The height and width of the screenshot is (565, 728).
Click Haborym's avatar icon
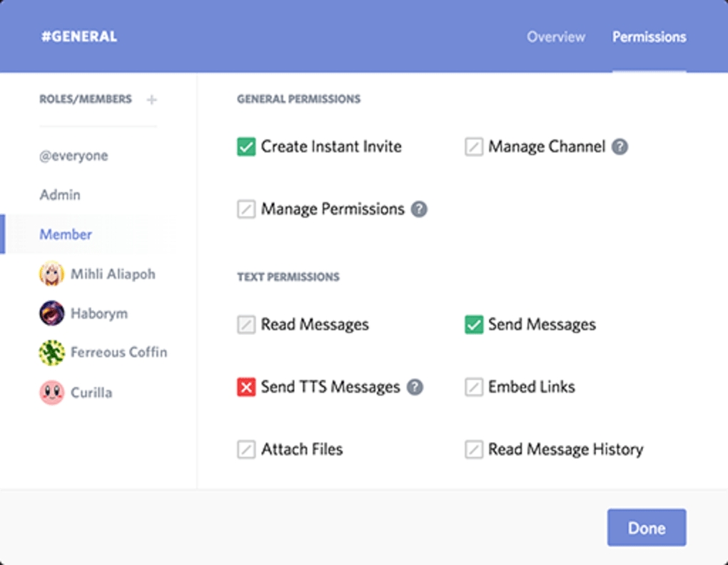(x=51, y=314)
